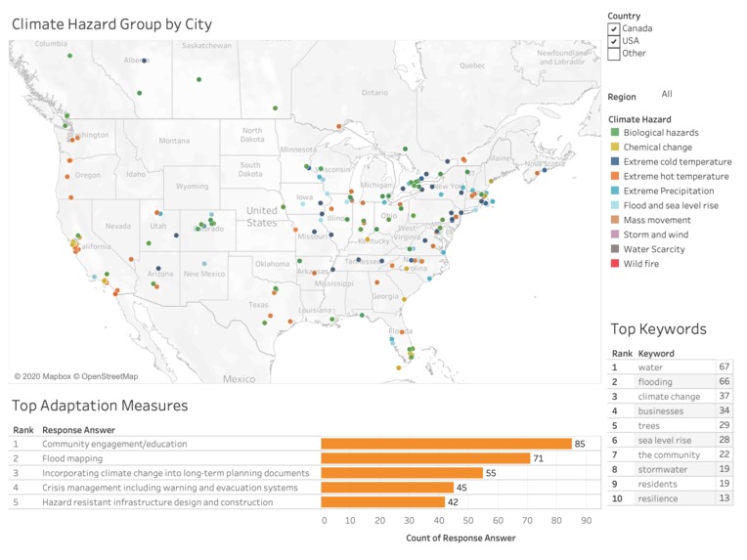Screen dimensions: 747x560
Task: Select the Biological hazards green swatch
Action: click(615, 132)
